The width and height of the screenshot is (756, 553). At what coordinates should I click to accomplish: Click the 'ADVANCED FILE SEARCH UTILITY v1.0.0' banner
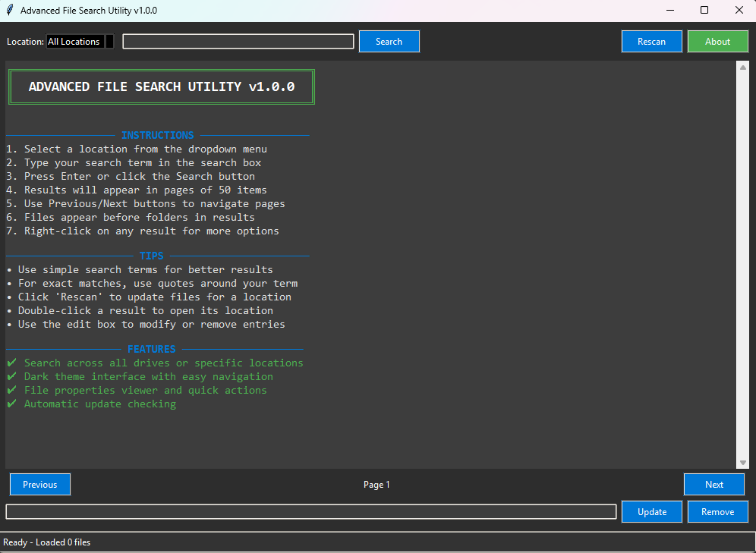[162, 87]
